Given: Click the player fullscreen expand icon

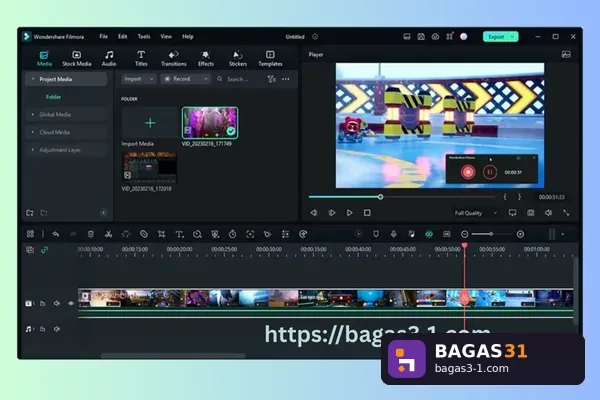Looking at the screenshot, I should point(566,213).
